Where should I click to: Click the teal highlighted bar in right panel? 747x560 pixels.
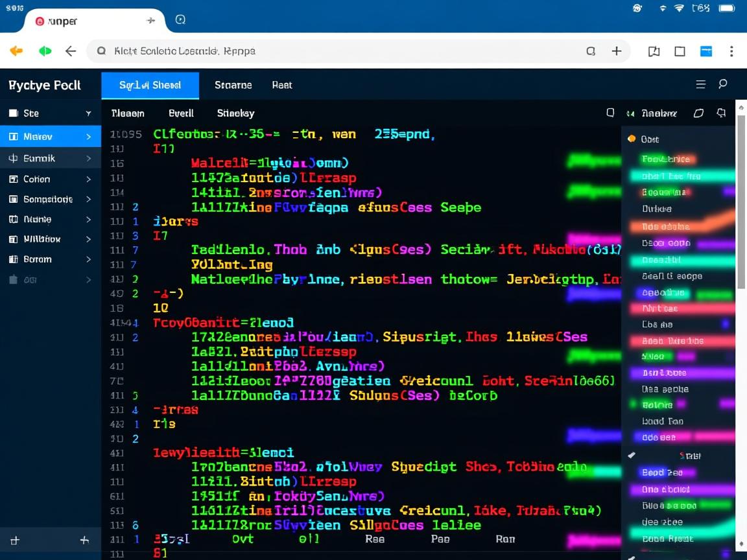click(x=681, y=176)
